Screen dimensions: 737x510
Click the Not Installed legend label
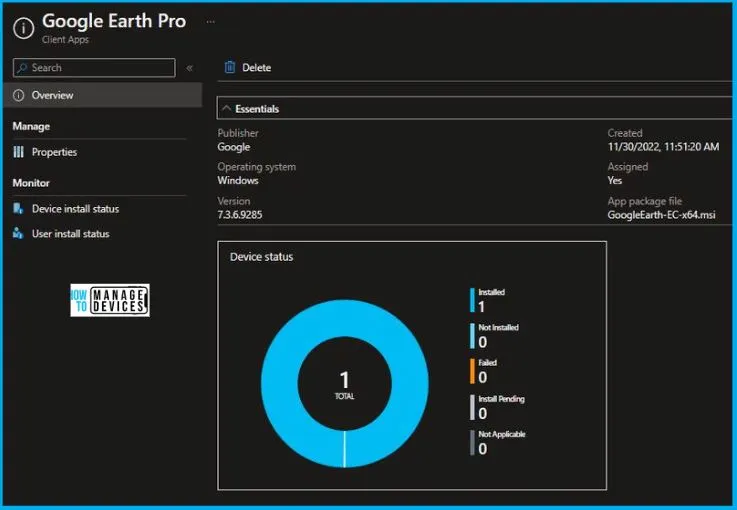[x=498, y=327]
